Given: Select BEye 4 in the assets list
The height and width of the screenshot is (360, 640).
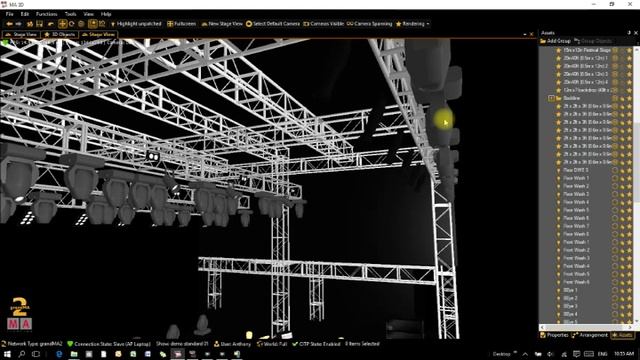Looking at the screenshot, I should (x=570, y=314).
